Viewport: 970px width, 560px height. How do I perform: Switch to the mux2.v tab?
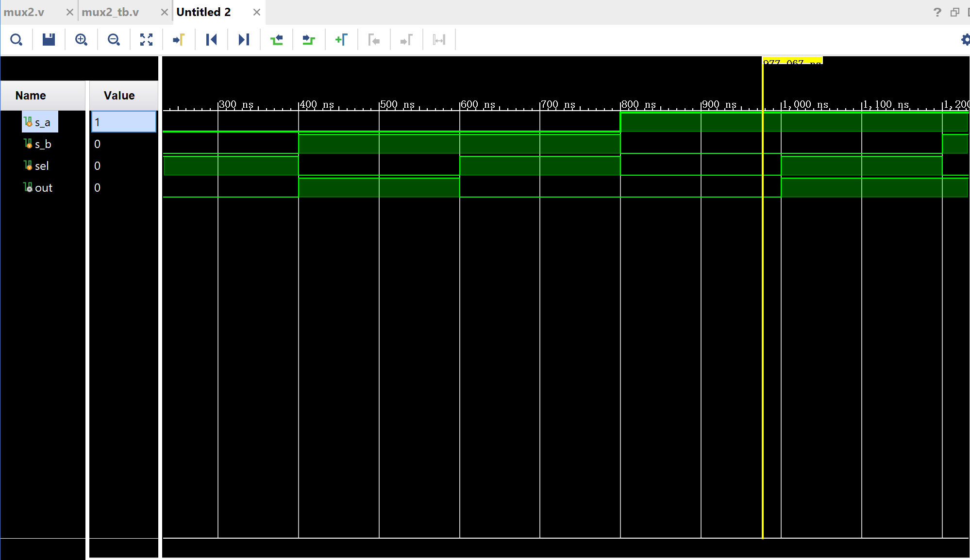(x=24, y=12)
